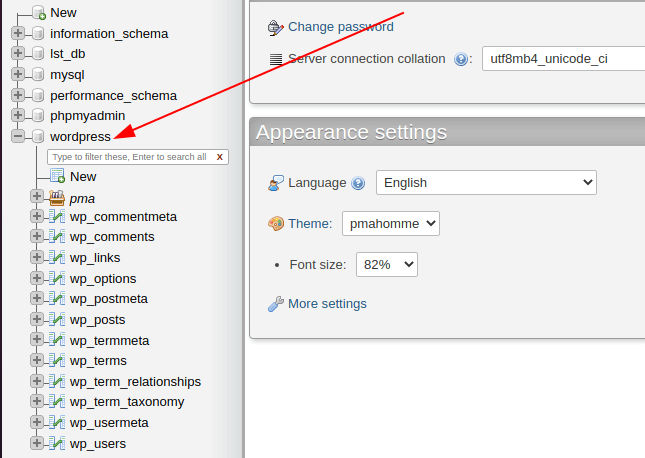The width and height of the screenshot is (645, 458).
Task: Click the New table icon under wordpress
Action: tap(57, 176)
